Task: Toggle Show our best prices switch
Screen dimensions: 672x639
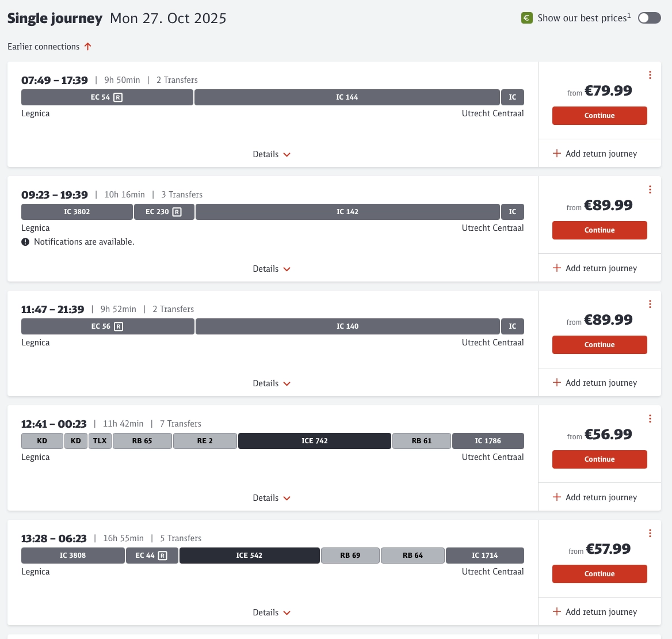Action: pos(649,18)
